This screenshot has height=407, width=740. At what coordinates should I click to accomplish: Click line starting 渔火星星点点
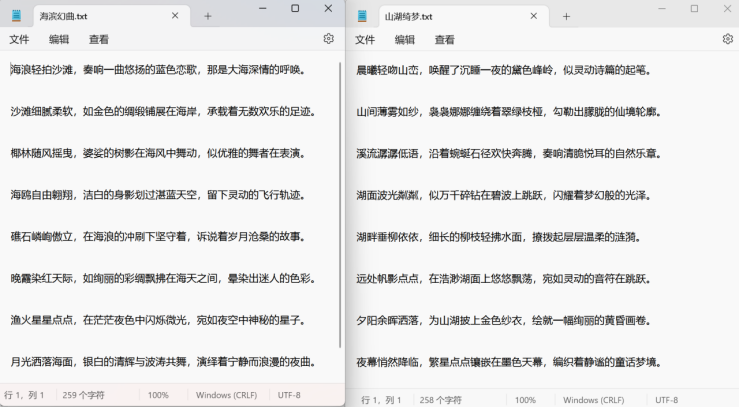click(160, 320)
